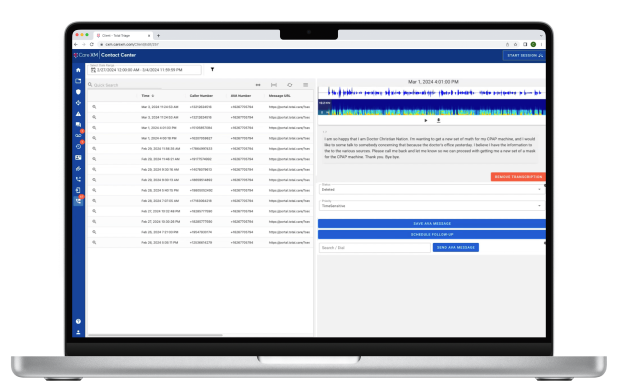Image resolution: width=618 pixels, height=384 pixels.
Task: Open the browser profile avatar
Action: pyautogui.click(x=533, y=44)
